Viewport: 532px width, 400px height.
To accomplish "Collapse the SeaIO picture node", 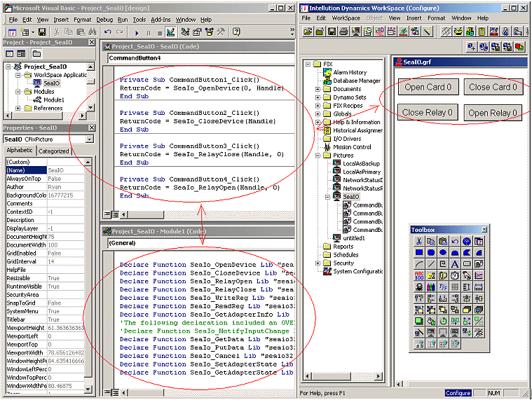I will point(328,197).
